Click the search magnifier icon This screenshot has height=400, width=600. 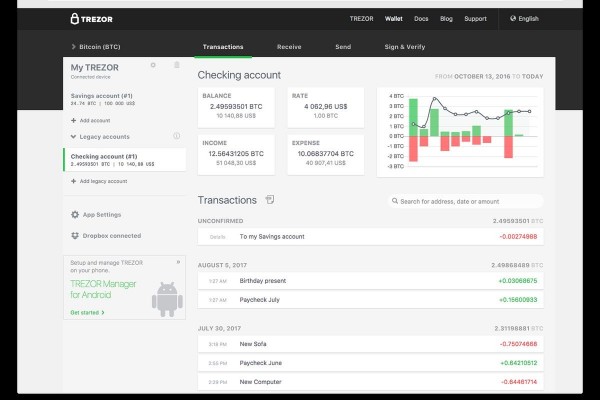pyautogui.click(x=395, y=201)
